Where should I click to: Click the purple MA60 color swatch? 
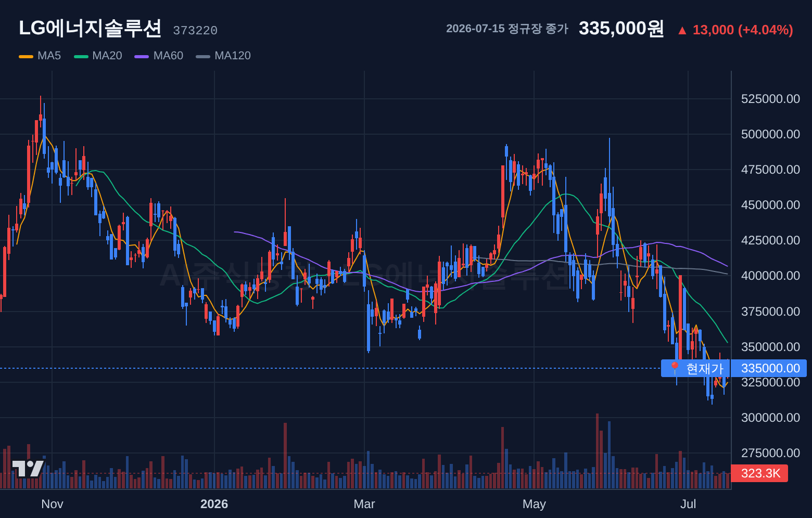coord(142,56)
